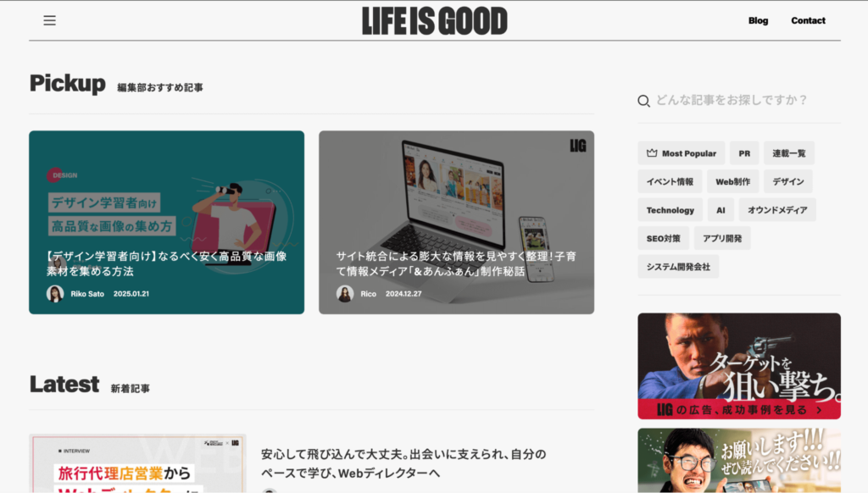The height and width of the screenshot is (493, 868).
Task: Select the SEO対策 tag
Action: pos(663,239)
